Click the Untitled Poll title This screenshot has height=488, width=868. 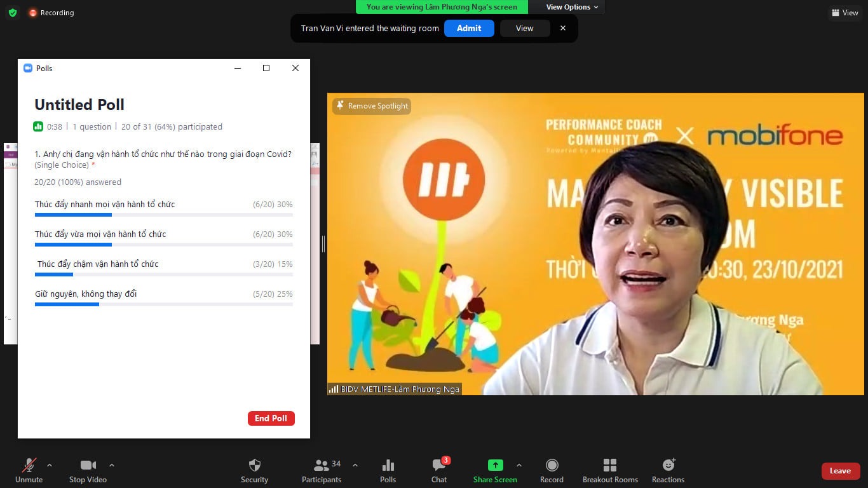pos(79,105)
